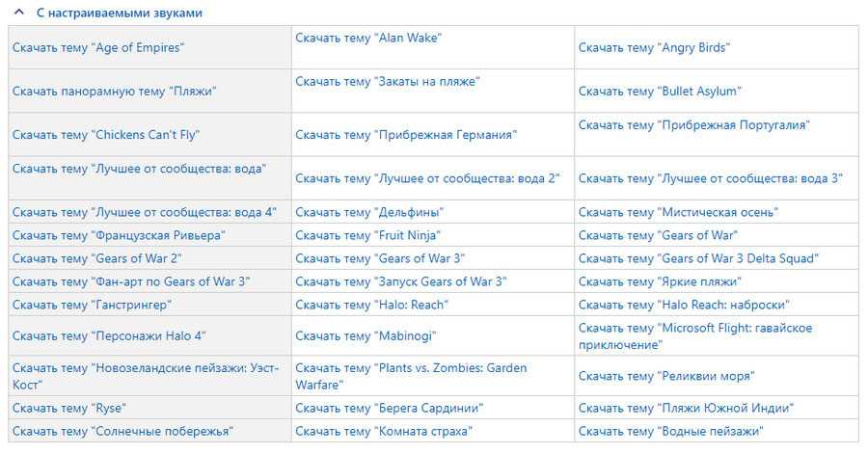Open the "Прибрежная Германия" theme link
Viewport: 868px width, 454px height.
coord(405,134)
